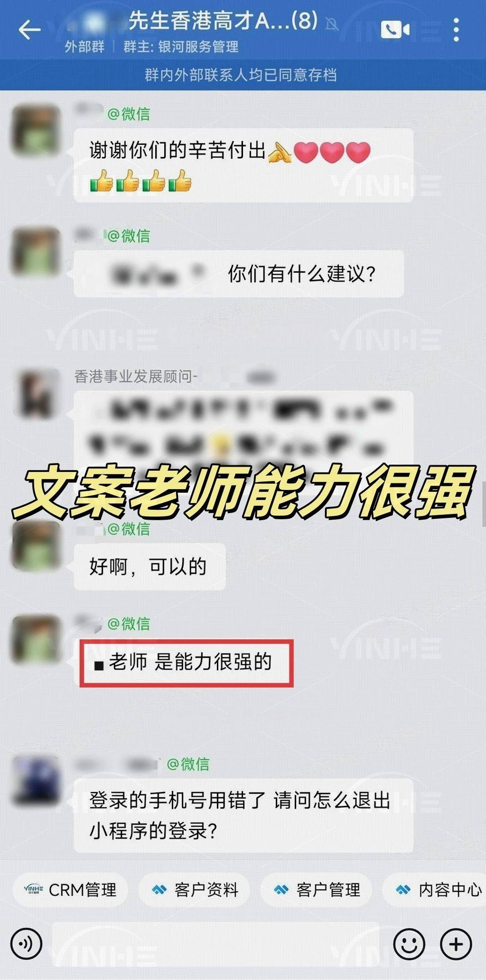This screenshot has height=980, width=486.
Task: Tap the back arrow icon
Action: coord(29,30)
